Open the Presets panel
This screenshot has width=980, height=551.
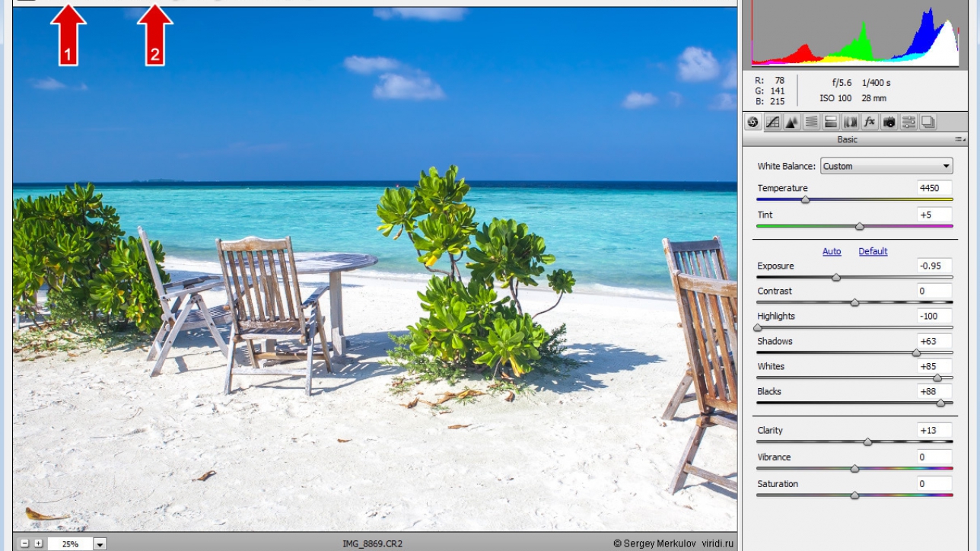pyautogui.click(x=908, y=122)
